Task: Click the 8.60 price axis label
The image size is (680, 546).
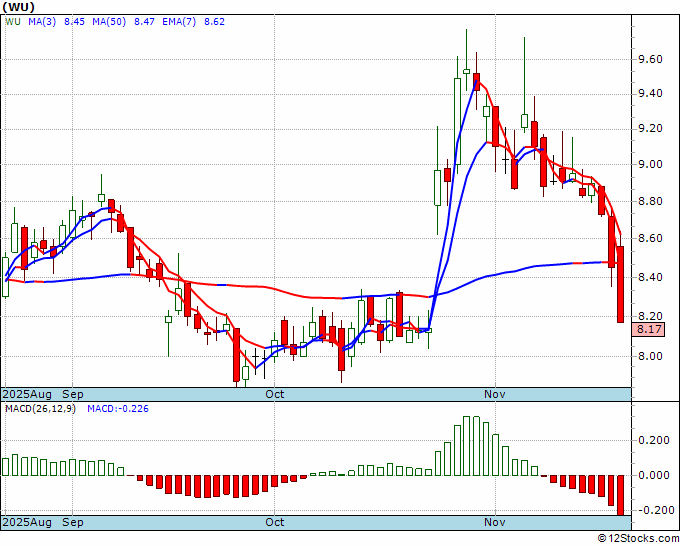Action: [650, 239]
